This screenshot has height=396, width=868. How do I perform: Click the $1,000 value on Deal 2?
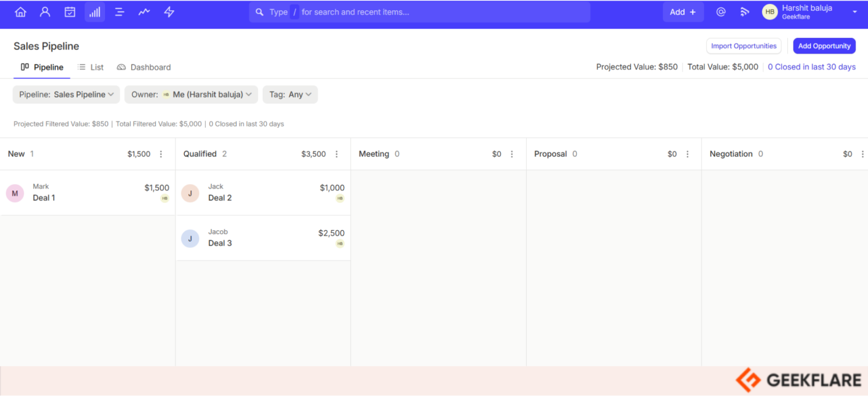(332, 188)
